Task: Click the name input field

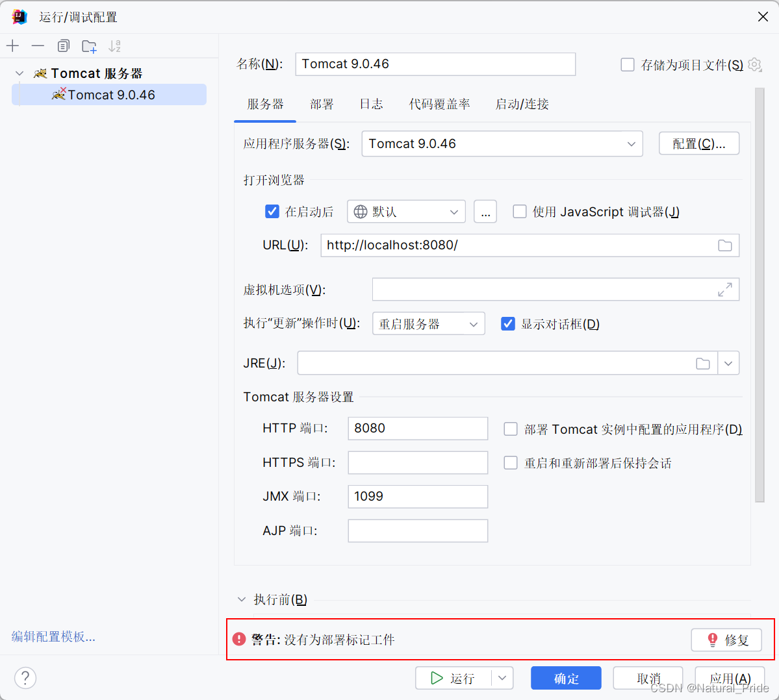Action: click(435, 64)
